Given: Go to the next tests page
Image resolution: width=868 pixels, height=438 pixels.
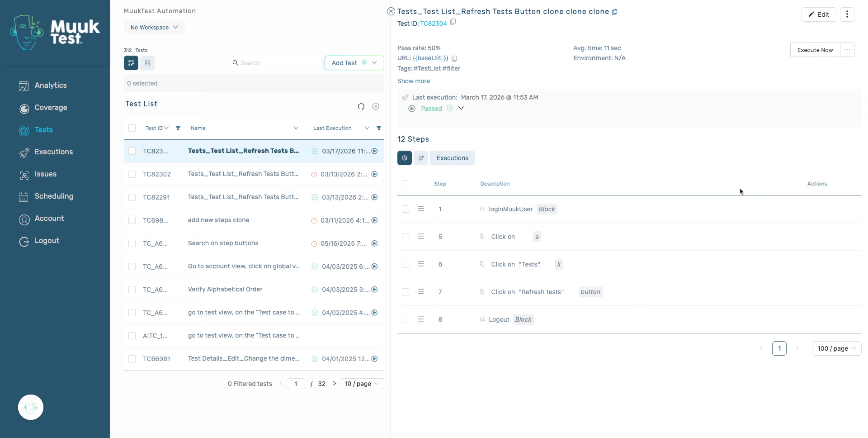Looking at the screenshot, I should click(x=335, y=384).
